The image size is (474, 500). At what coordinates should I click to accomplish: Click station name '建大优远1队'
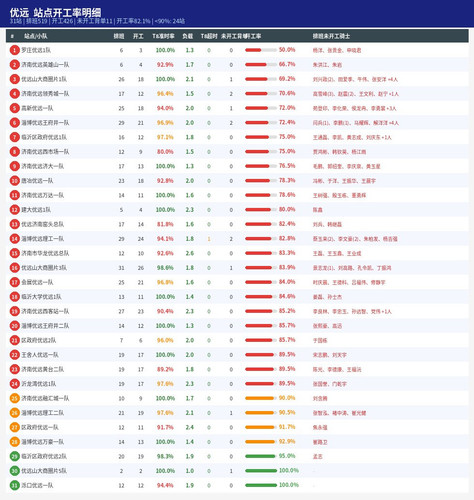[x=36, y=210]
